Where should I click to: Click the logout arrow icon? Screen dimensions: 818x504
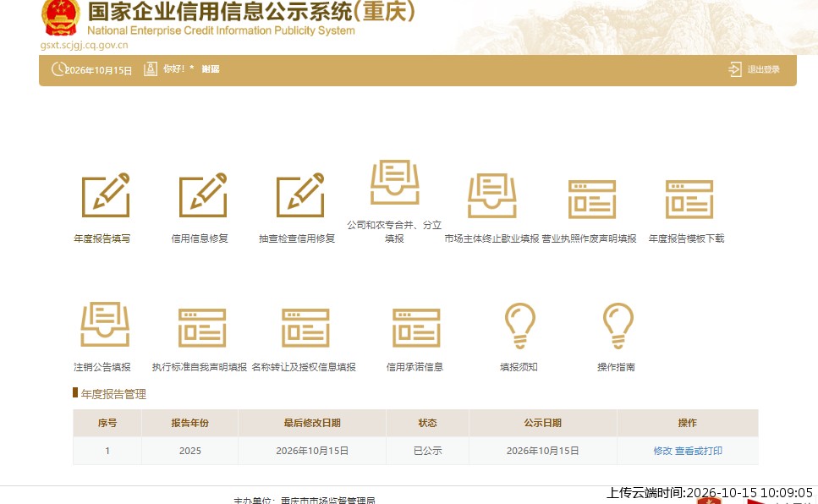click(735, 69)
